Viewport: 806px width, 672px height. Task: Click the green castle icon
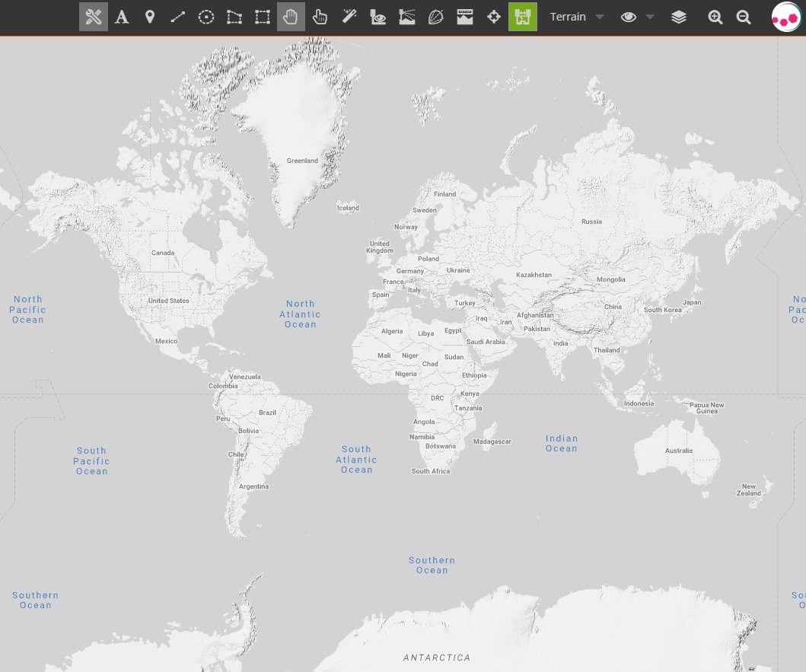(x=523, y=17)
